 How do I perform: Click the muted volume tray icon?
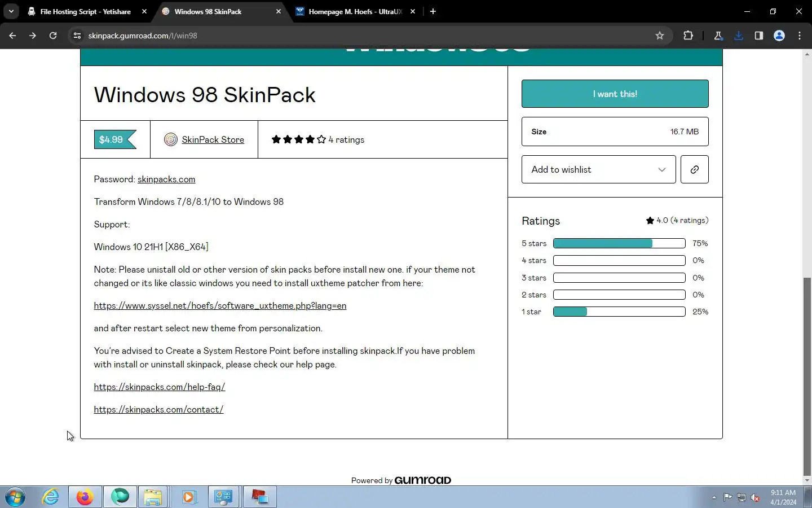[756, 497]
